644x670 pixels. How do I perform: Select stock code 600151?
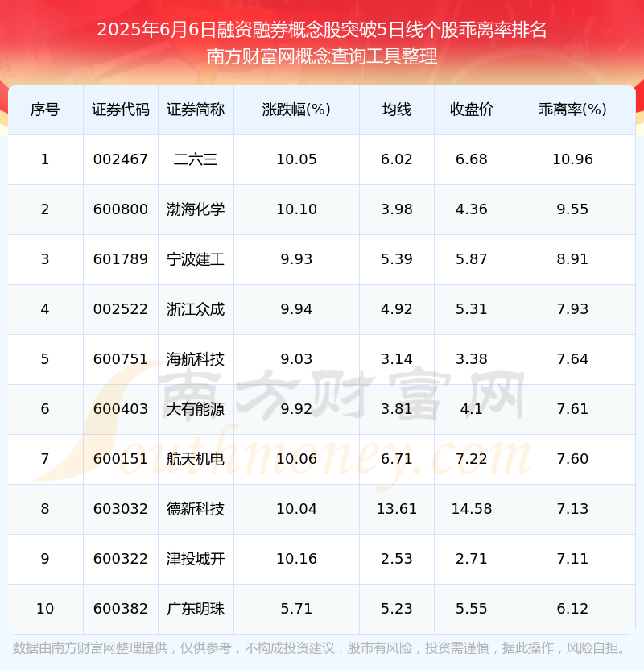point(121,459)
